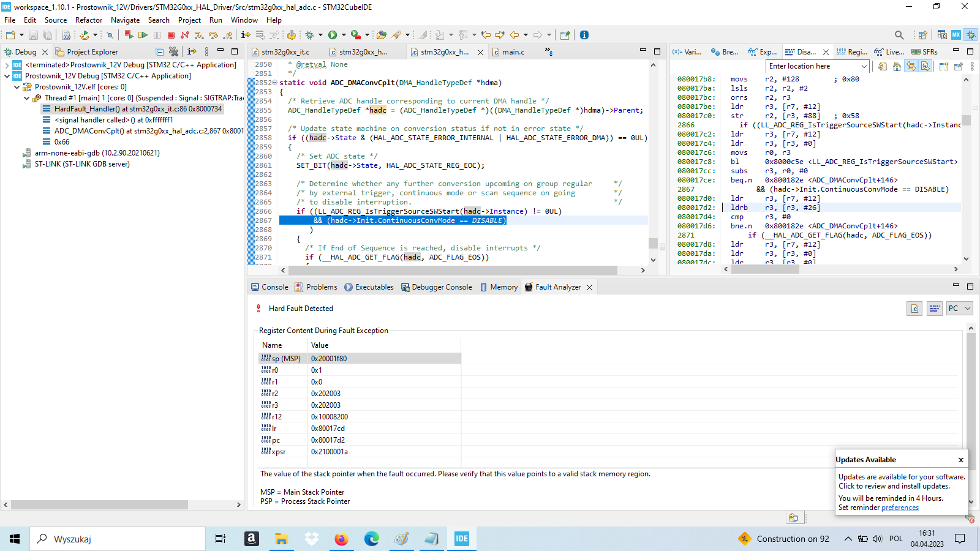Open the Debug launch dropdown arrow
The width and height of the screenshot is (980, 551).
[321, 35]
